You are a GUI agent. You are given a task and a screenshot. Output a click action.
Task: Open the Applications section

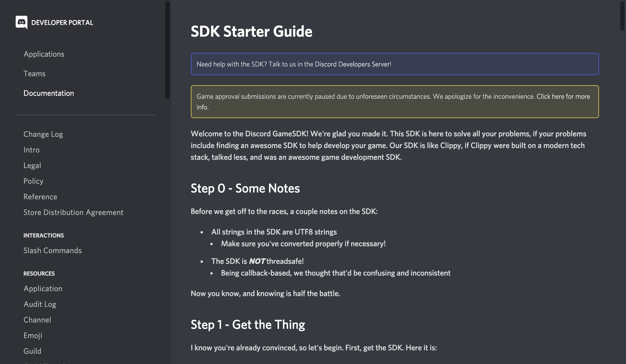pos(43,54)
